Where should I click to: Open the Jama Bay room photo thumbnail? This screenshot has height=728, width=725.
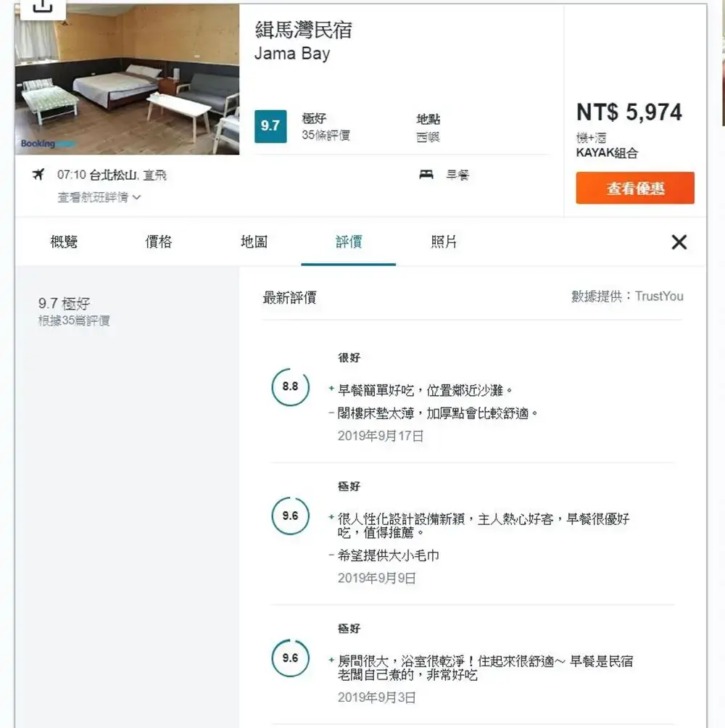pyautogui.click(x=128, y=79)
